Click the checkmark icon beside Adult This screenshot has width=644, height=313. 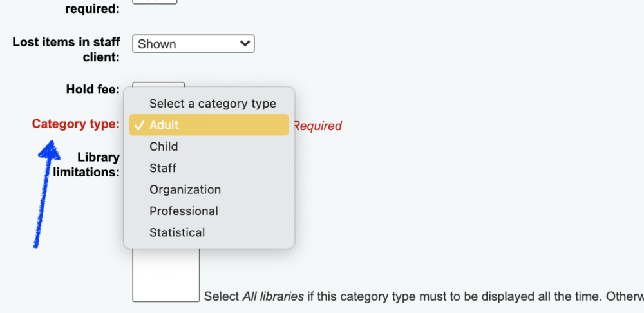[138, 125]
